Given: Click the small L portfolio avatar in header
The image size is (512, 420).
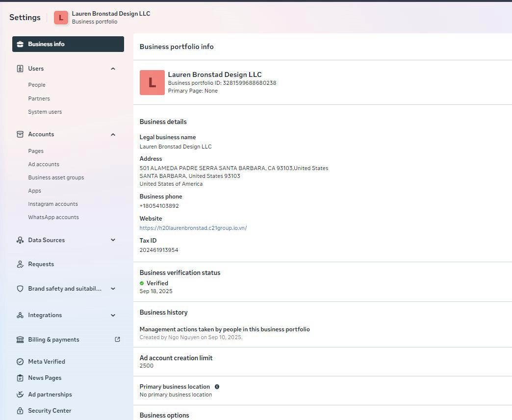Looking at the screenshot, I should [61, 18].
